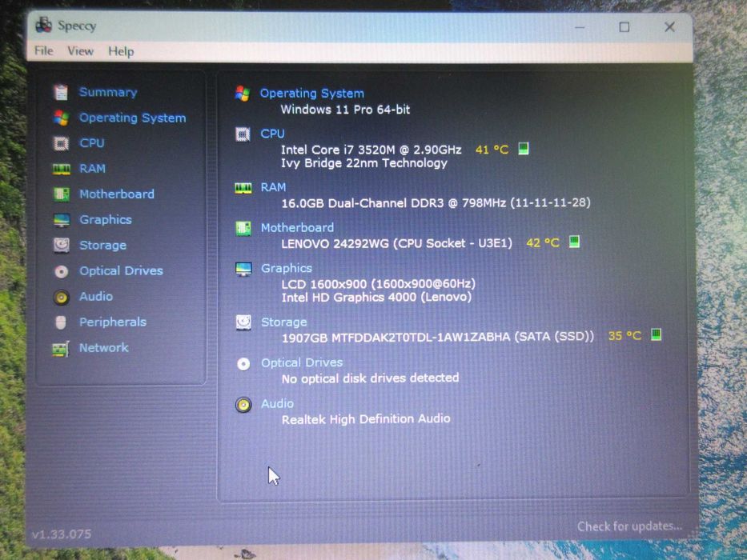Click the Storage temperature green indicator icon
This screenshot has height=560, width=747.
[x=656, y=334]
